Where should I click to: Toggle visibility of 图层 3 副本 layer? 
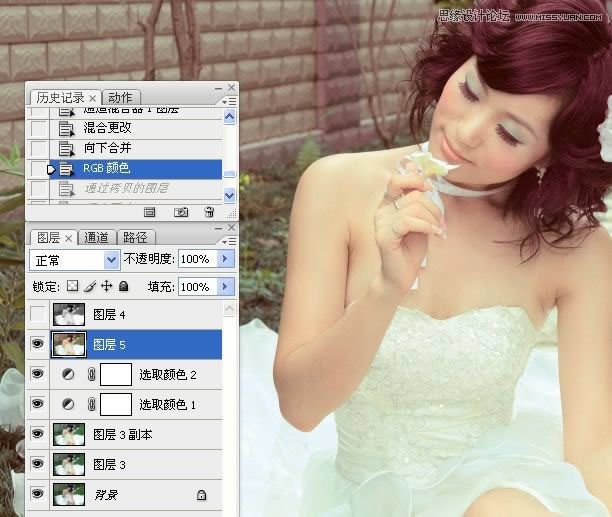(x=38, y=435)
